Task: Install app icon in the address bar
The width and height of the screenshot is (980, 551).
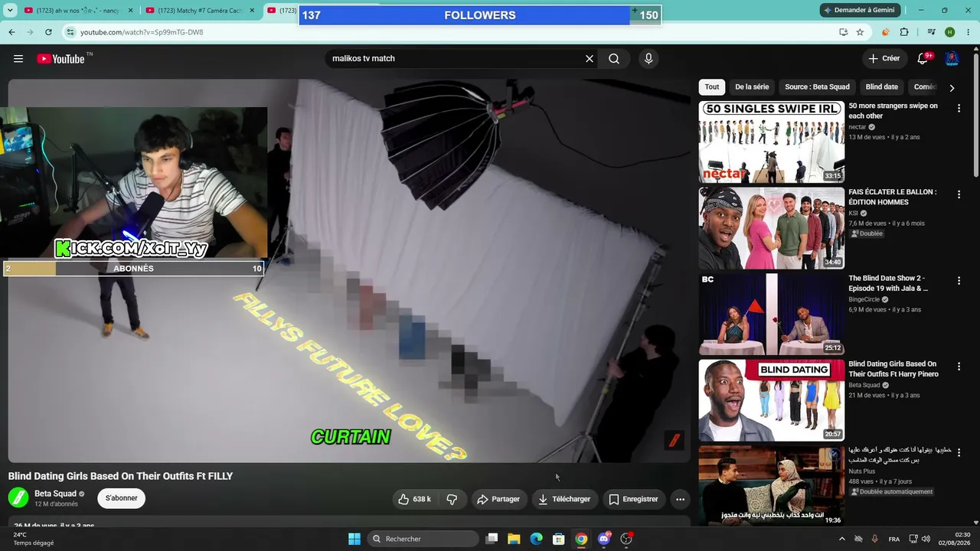Action: [x=843, y=32]
